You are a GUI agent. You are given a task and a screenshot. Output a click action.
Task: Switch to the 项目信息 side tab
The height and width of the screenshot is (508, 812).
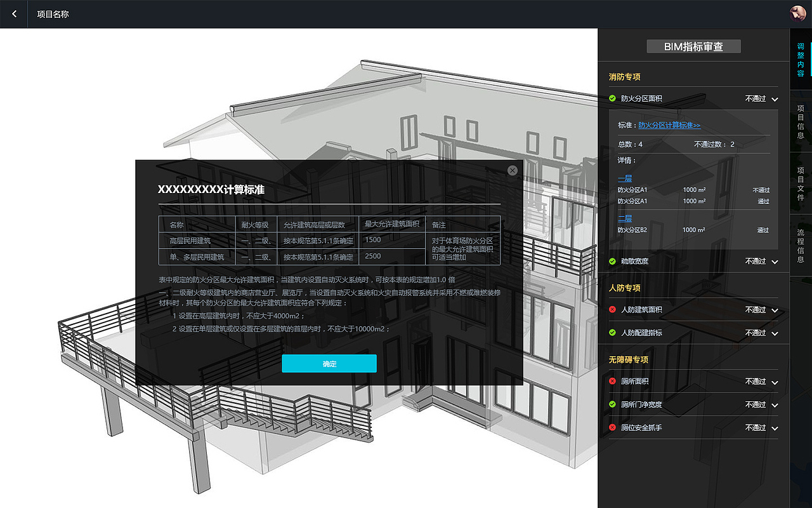point(801,122)
